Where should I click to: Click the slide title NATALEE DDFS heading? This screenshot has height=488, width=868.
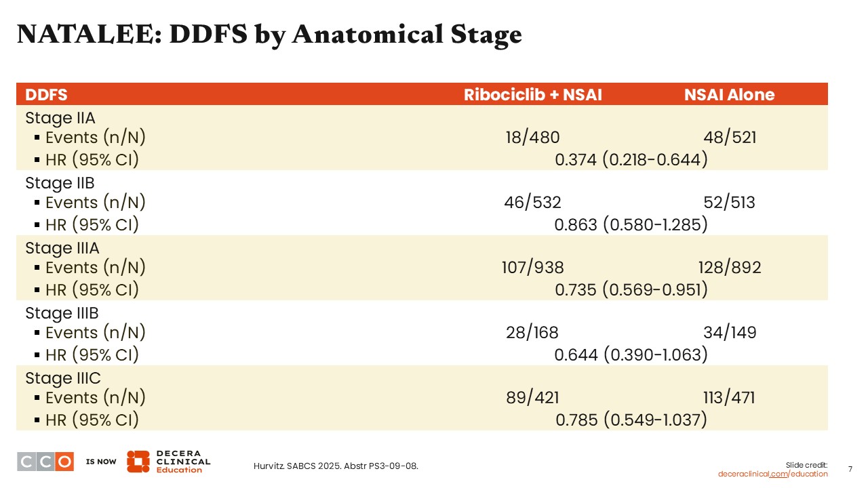[269, 35]
